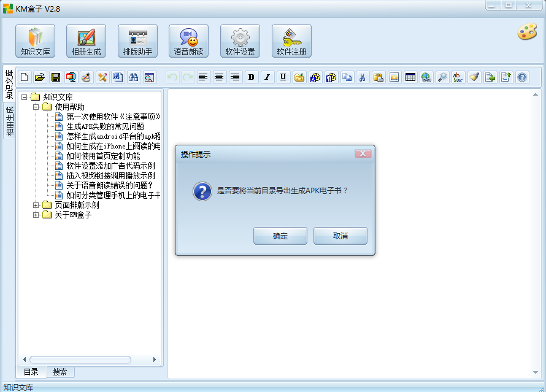
Task: Open the blue question mark help icon
Action: pos(522,77)
